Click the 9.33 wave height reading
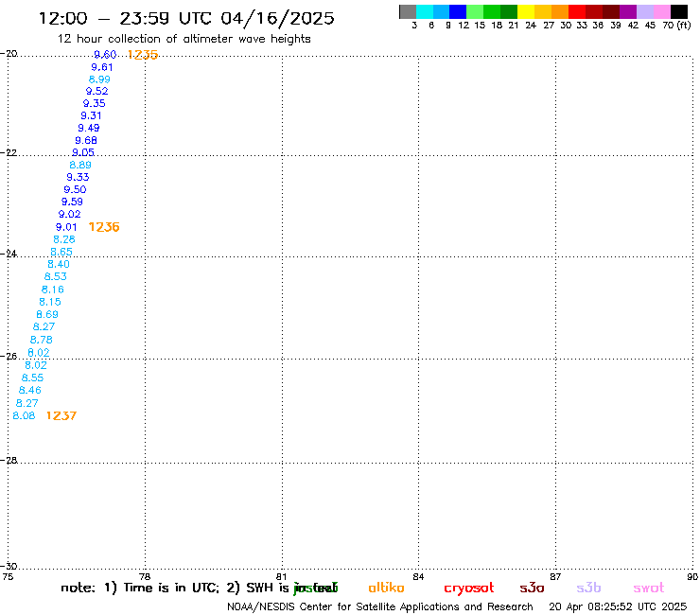700x615 pixels. click(x=78, y=177)
